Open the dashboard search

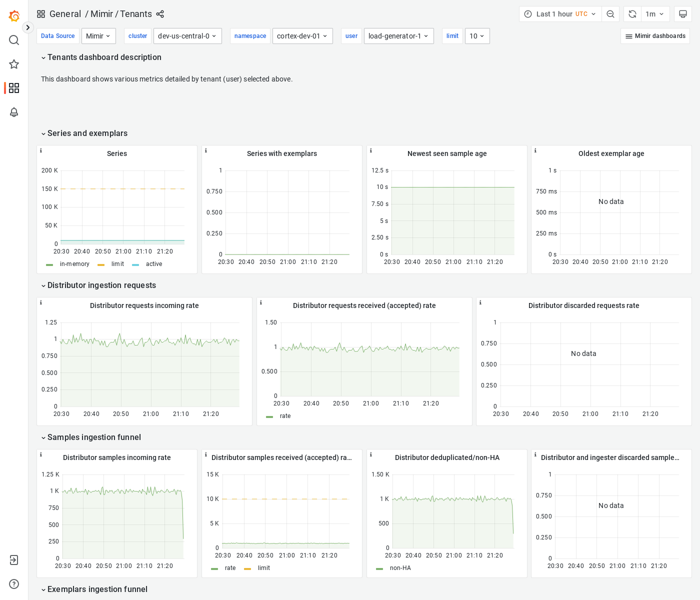[x=14, y=40]
